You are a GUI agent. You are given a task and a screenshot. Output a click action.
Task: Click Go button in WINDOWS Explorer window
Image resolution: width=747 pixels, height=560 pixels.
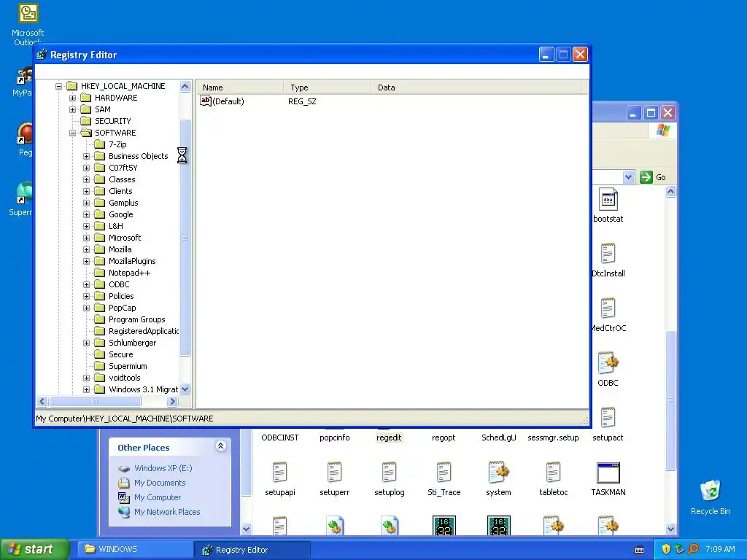coord(653,177)
